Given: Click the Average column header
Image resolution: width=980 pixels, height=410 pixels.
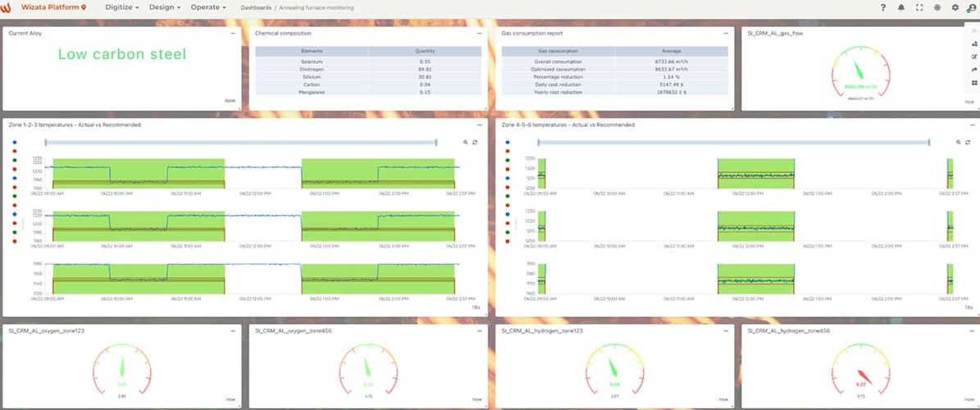Looking at the screenshot, I should coord(672,51).
